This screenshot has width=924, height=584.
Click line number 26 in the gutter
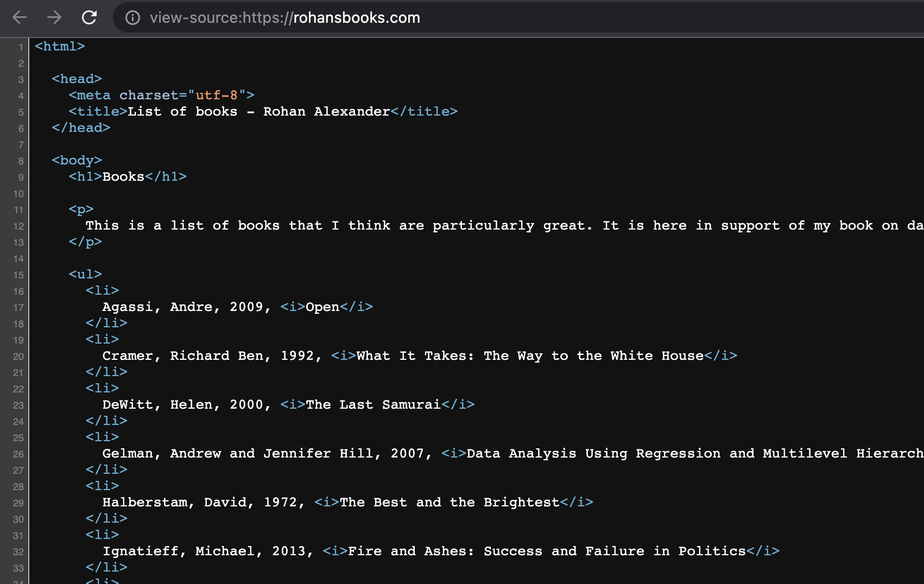pyautogui.click(x=18, y=454)
